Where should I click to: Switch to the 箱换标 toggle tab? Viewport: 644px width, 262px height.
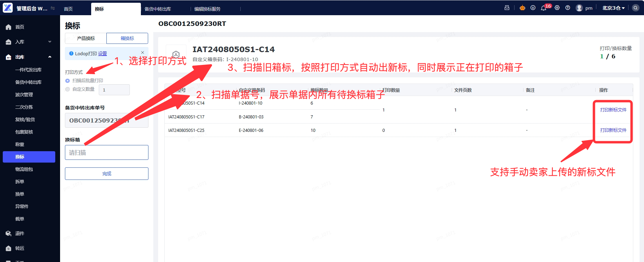point(127,38)
